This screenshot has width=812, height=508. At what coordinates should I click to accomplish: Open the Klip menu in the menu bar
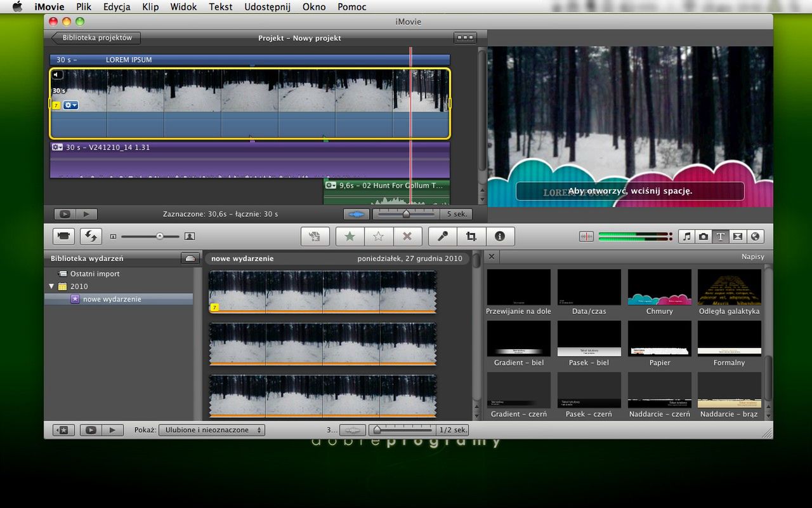tap(150, 7)
